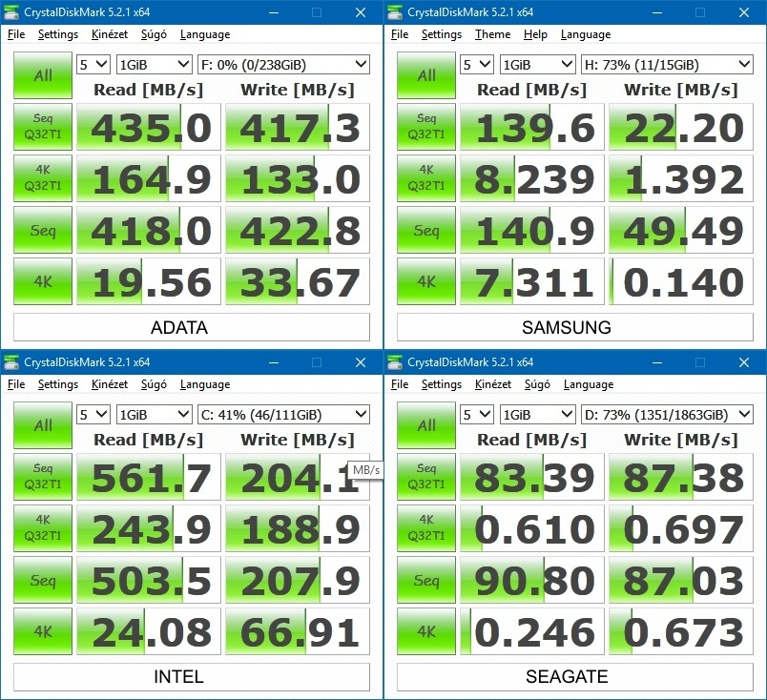Screen dimensions: 767x700
Task: Open the Help menu in SAMSUNG window
Action: pos(535,34)
